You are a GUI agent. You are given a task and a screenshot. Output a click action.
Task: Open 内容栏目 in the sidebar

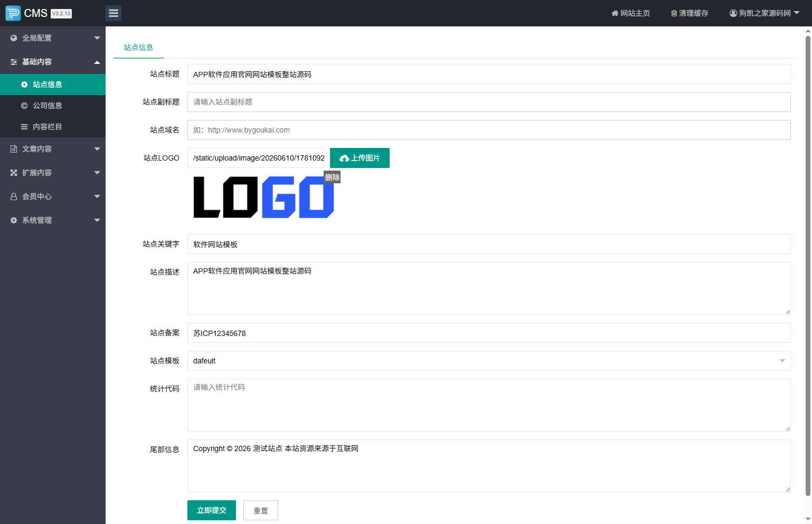[x=53, y=127]
